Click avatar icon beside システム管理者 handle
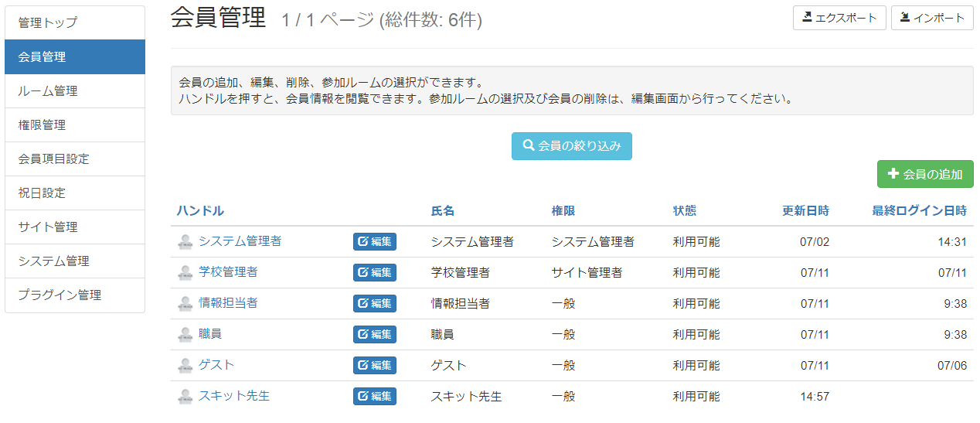Viewport: 980px width, 423px height. click(185, 242)
